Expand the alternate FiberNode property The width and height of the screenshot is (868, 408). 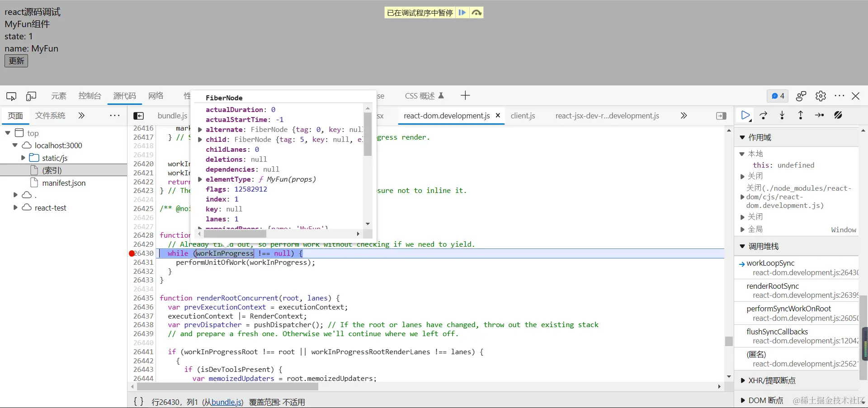pos(200,130)
